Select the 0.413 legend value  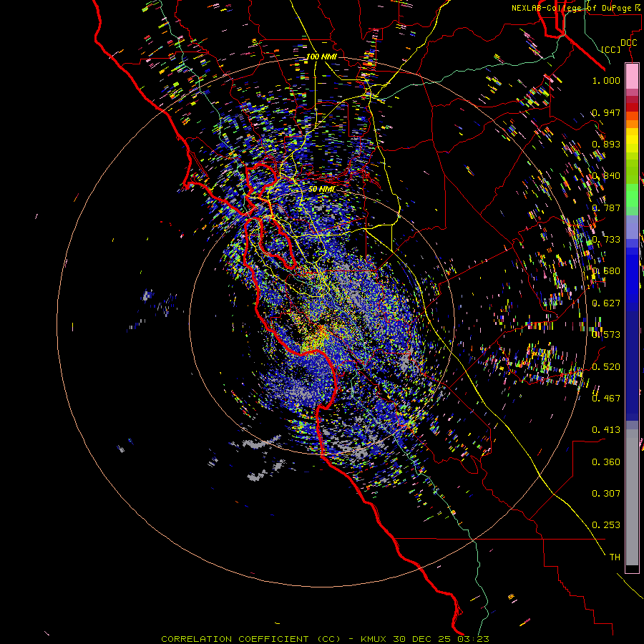[606, 430]
